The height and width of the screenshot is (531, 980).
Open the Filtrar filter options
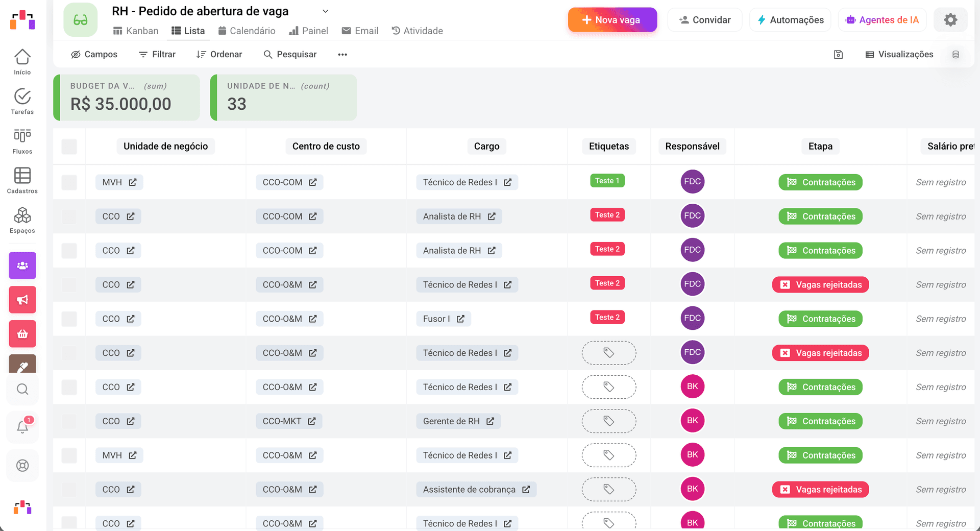click(157, 55)
